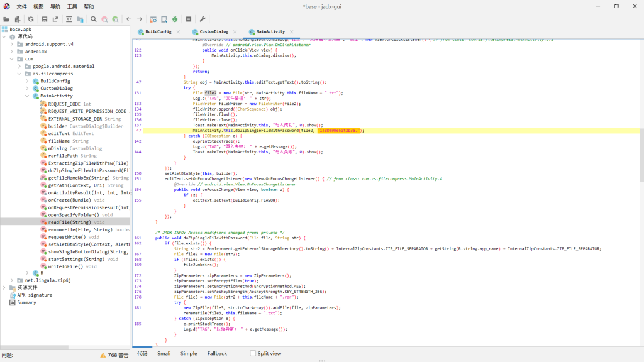Image resolution: width=644 pixels, height=362 pixels.
Task: Switch to the Simple view tab
Action: click(x=189, y=353)
